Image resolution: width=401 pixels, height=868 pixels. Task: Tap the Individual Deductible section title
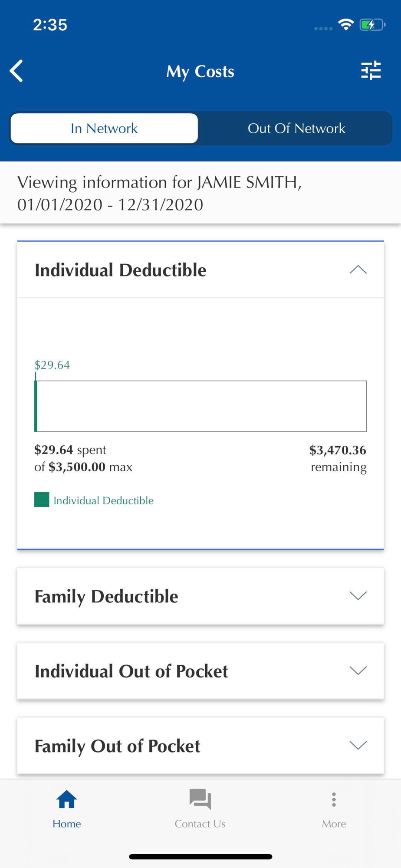[x=121, y=270]
